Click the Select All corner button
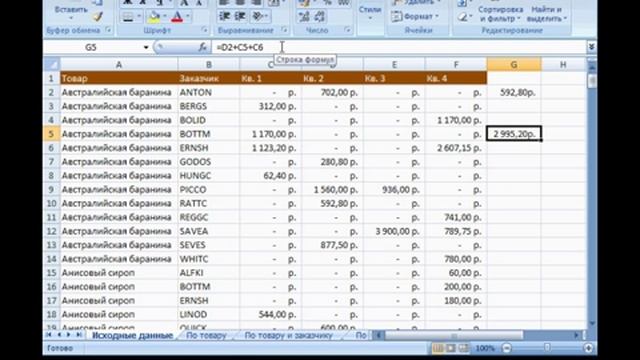640x360 pixels. pos(52,64)
